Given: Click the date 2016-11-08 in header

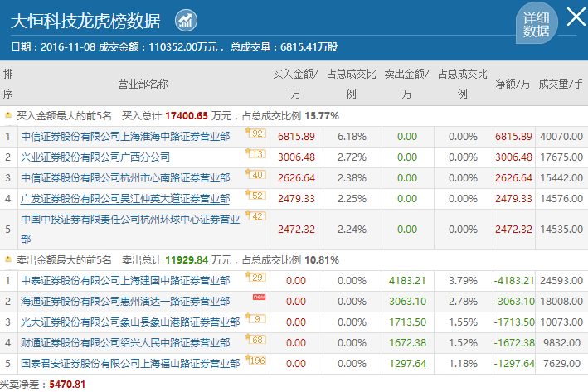Looking at the screenshot, I should click(68, 47).
